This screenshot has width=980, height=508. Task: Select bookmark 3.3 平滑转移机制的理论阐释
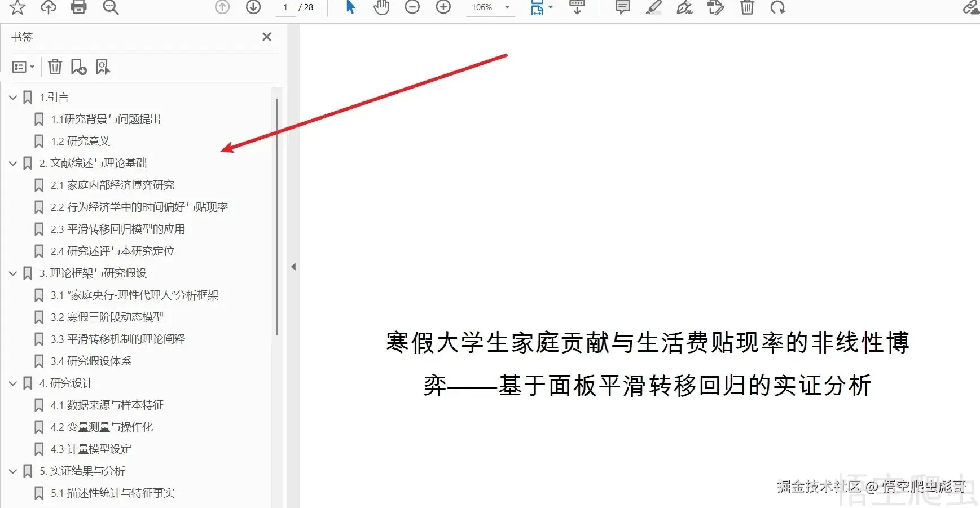(x=118, y=339)
